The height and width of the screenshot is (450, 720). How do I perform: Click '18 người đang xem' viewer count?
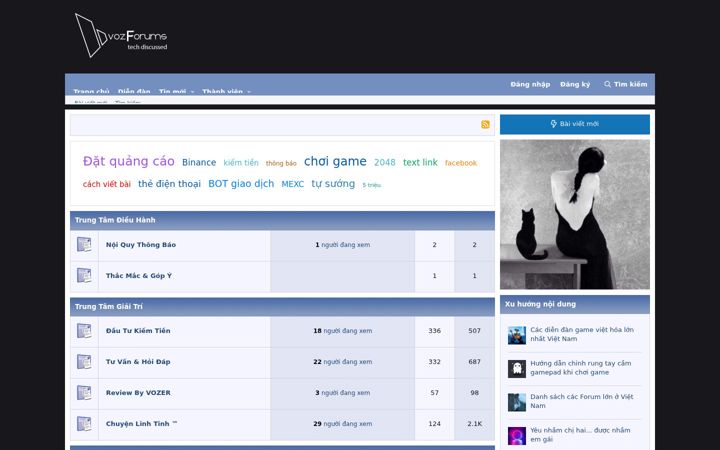click(343, 331)
